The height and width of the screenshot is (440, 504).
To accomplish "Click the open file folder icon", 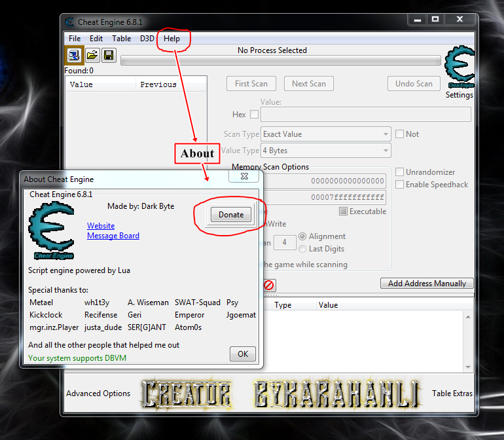I will (x=92, y=55).
